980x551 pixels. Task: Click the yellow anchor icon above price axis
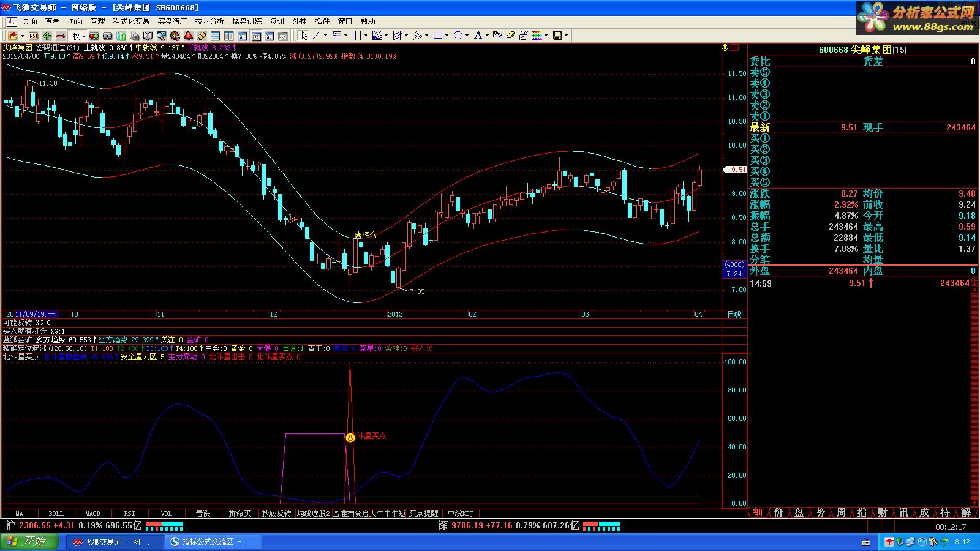pyautogui.click(x=725, y=47)
